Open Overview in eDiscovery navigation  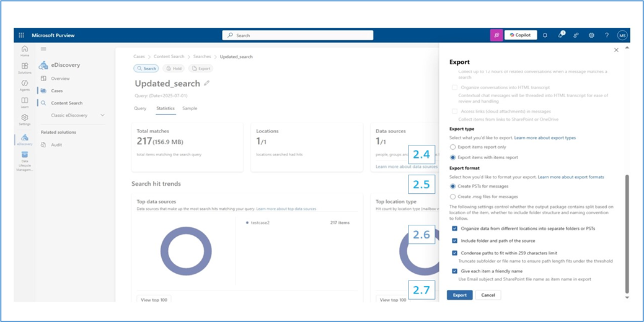coord(60,79)
